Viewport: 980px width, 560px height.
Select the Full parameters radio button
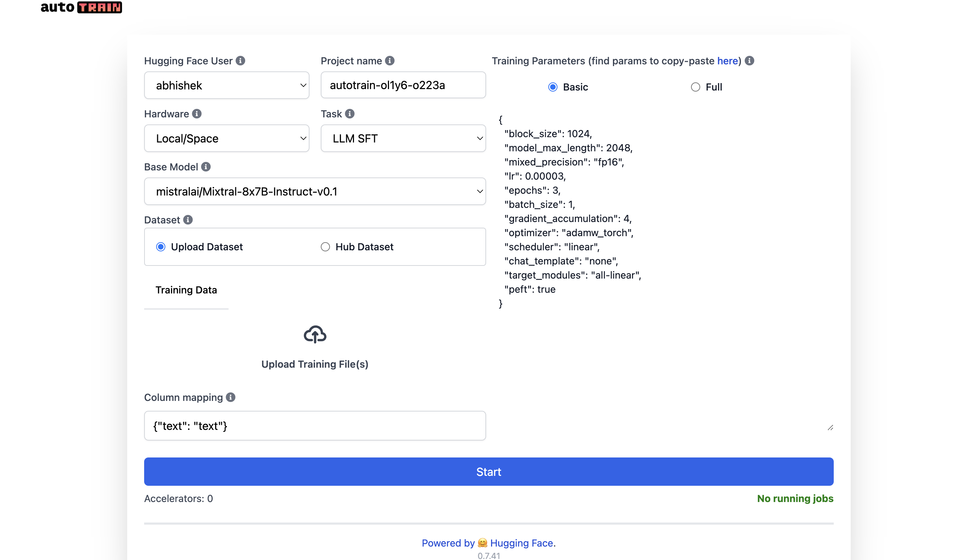[695, 87]
